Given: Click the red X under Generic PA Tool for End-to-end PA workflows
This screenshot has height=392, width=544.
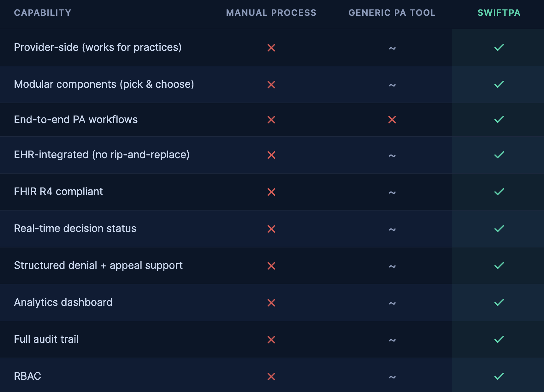Looking at the screenshot, I should pos(392,120).
